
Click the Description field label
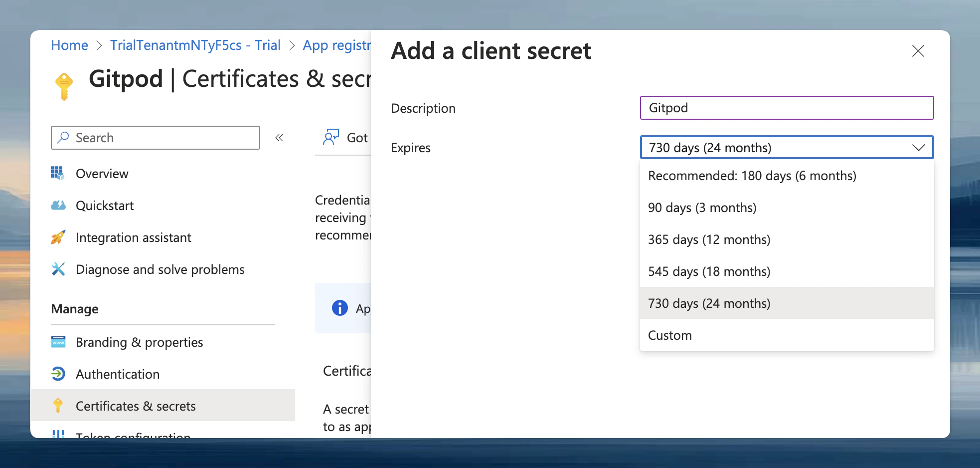pyautogui.click(x=423, y=108)
